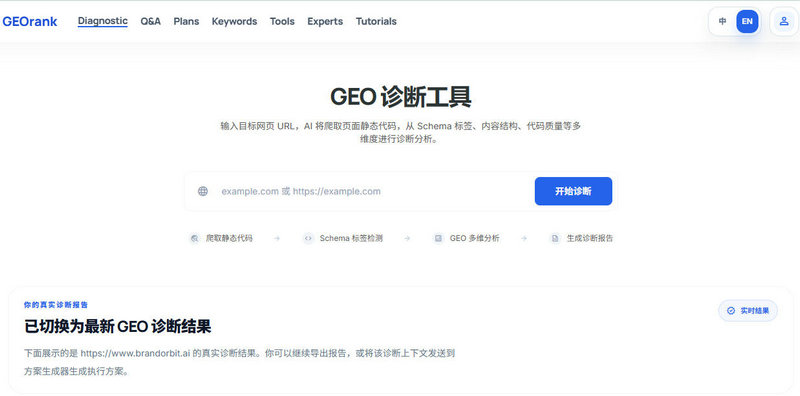Switch language to EN

(x=747, y=21)
